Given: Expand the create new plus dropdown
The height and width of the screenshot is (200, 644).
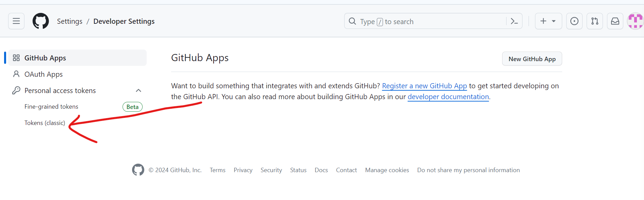Looking at the screenshot, I should [x=549, y=21].
